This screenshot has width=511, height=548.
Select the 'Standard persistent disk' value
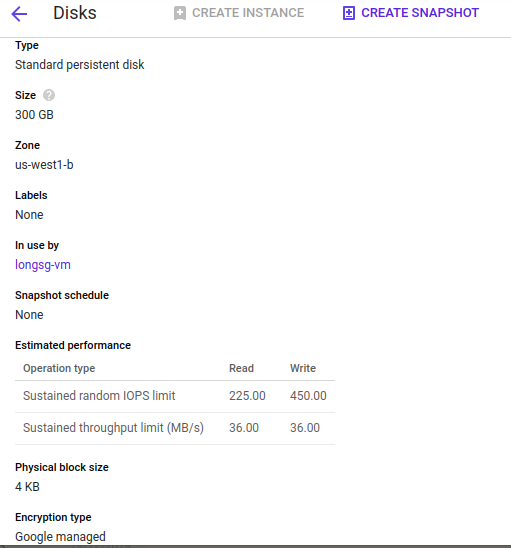[80, 65]
